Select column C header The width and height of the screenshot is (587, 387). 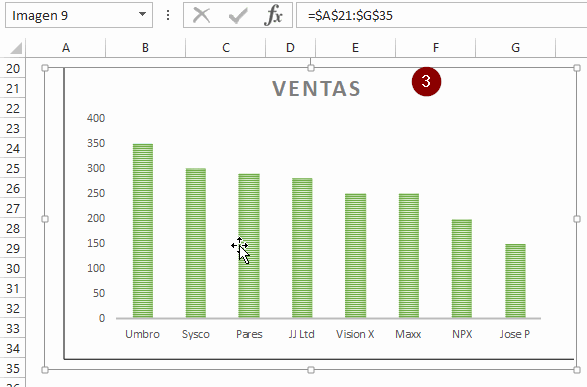(225, 48)
